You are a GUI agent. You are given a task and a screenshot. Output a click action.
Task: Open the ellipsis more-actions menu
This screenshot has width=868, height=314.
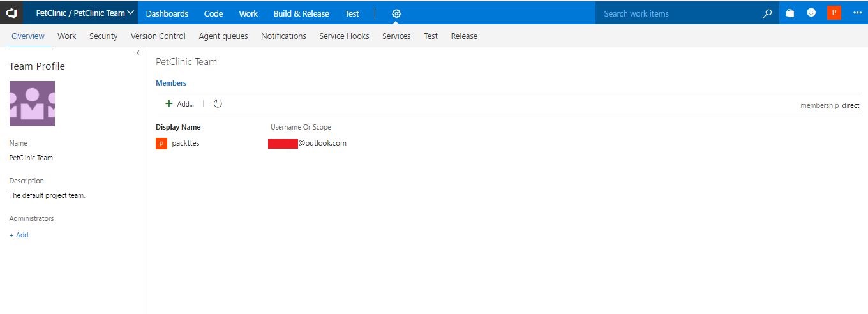coord(857,13)
